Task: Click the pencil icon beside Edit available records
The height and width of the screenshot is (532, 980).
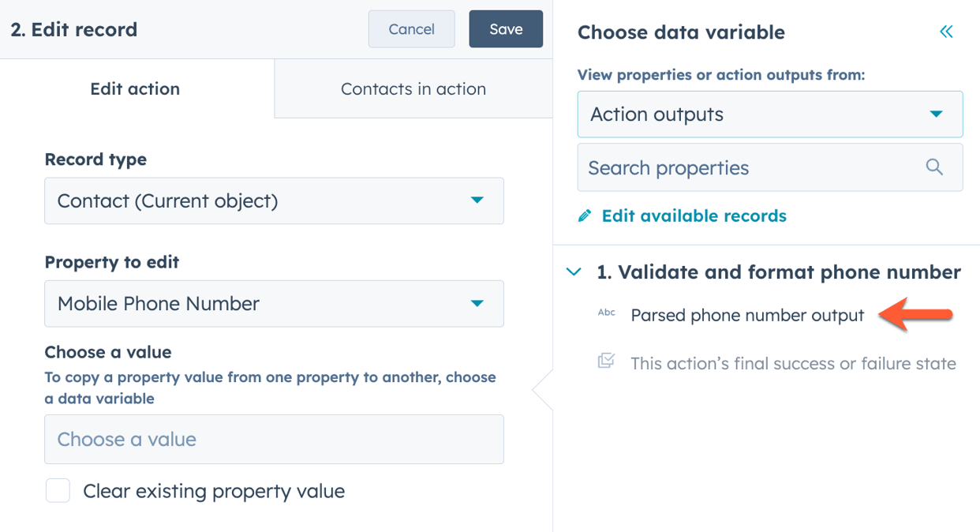Action: coord(585,215)
